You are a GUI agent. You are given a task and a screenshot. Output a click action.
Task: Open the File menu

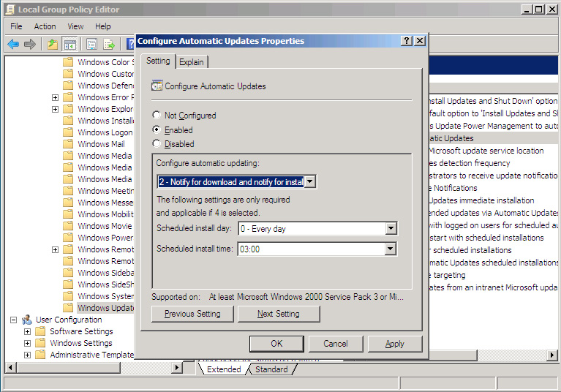point(16,26)
